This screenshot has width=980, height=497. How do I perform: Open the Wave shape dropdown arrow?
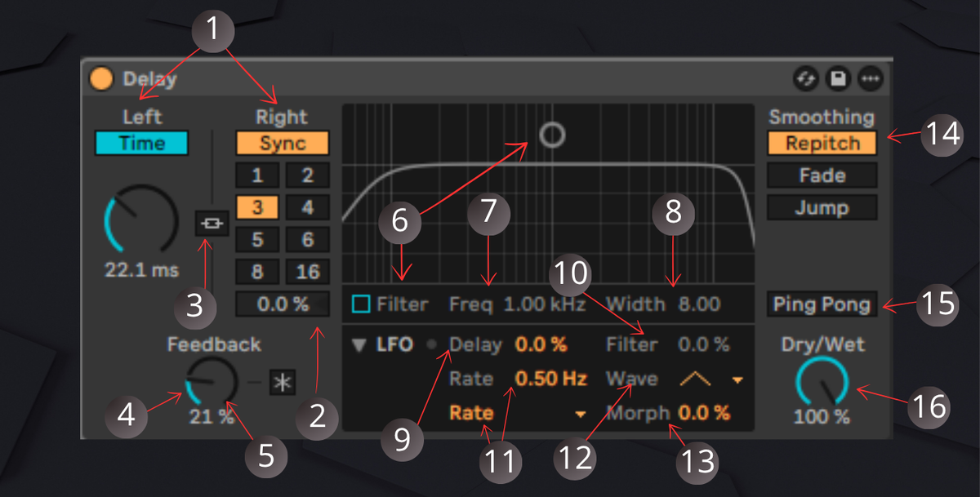tap(738, 380)
